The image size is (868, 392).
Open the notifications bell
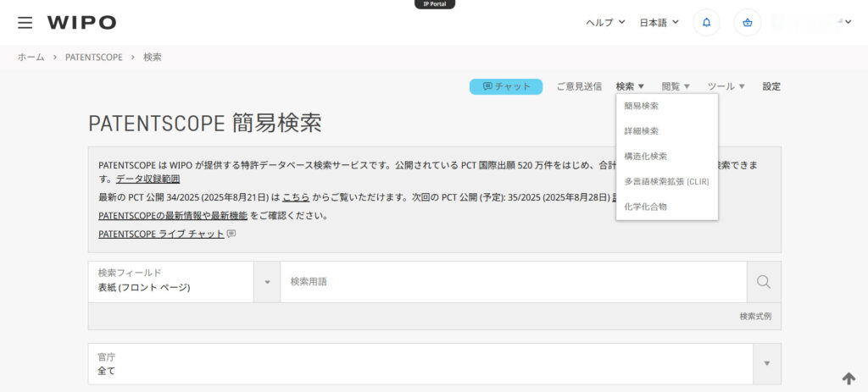tap(706, 23)
